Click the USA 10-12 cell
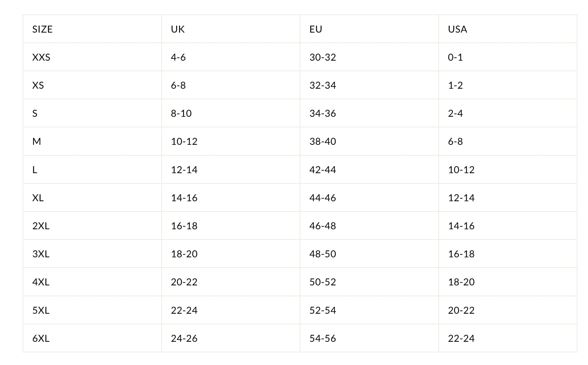Screen dimensions: 588x365 (461, 170)
